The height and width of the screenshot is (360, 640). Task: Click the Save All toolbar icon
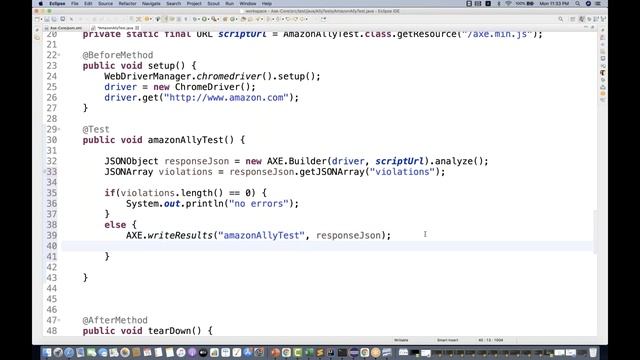click(x=54, y=19)
